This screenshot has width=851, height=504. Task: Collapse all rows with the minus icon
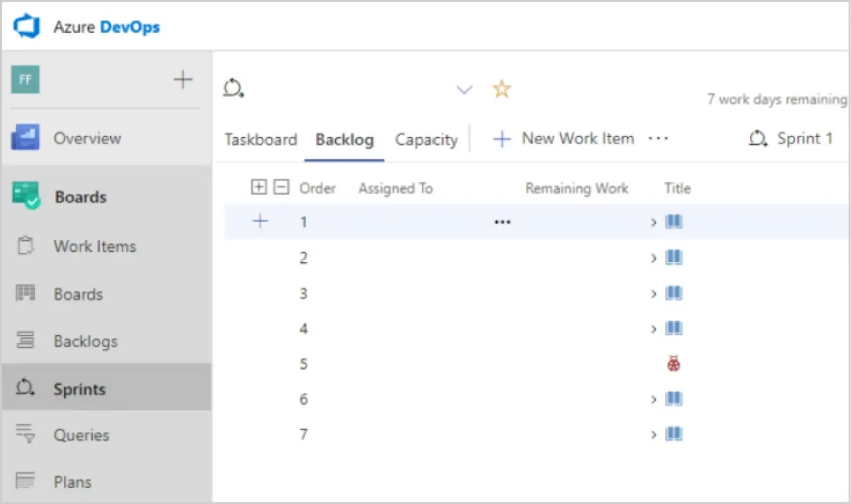point(280,187)
